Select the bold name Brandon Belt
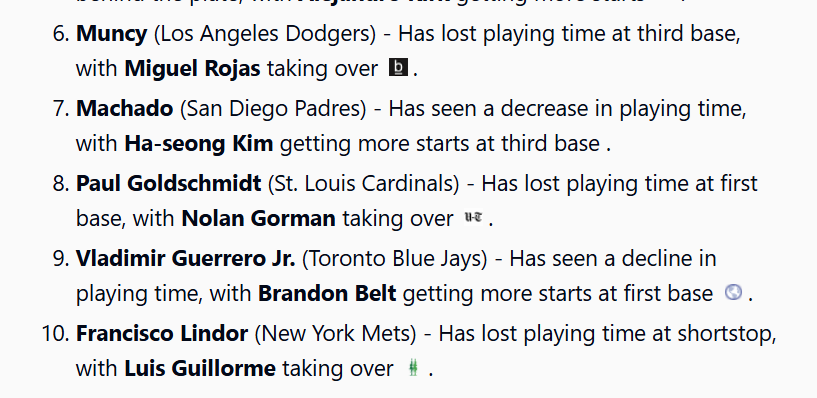 (x=327, y=294)
